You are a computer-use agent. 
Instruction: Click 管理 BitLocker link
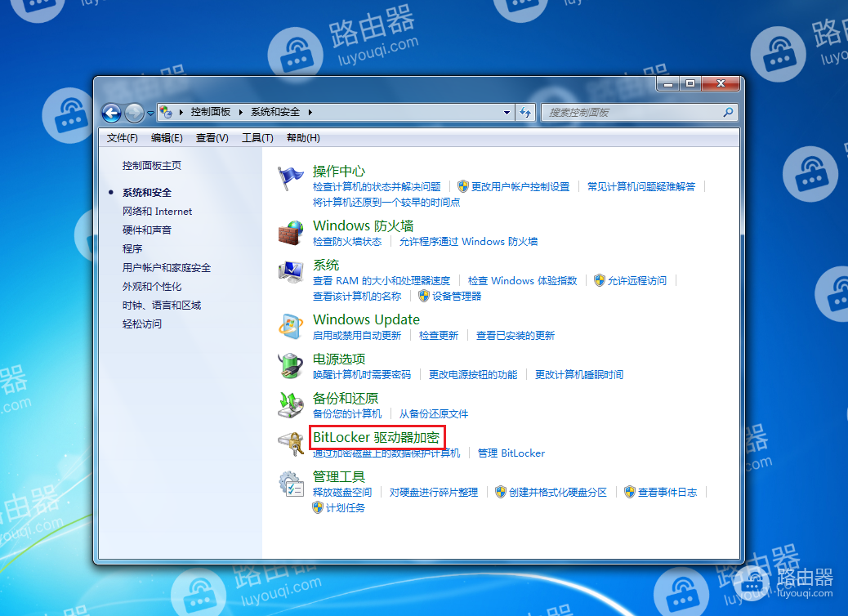point(511,453)
